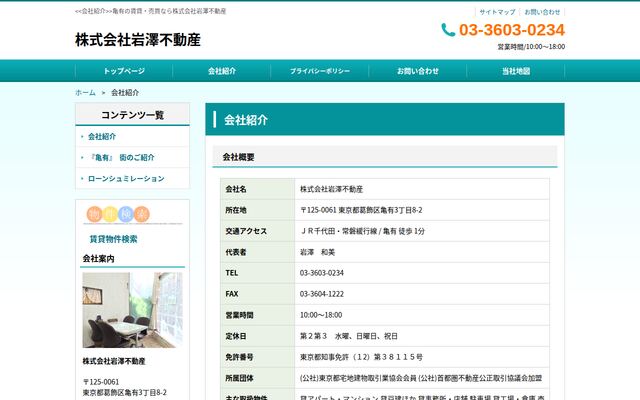Click the 定休日 table header cell

click(258, 336)
